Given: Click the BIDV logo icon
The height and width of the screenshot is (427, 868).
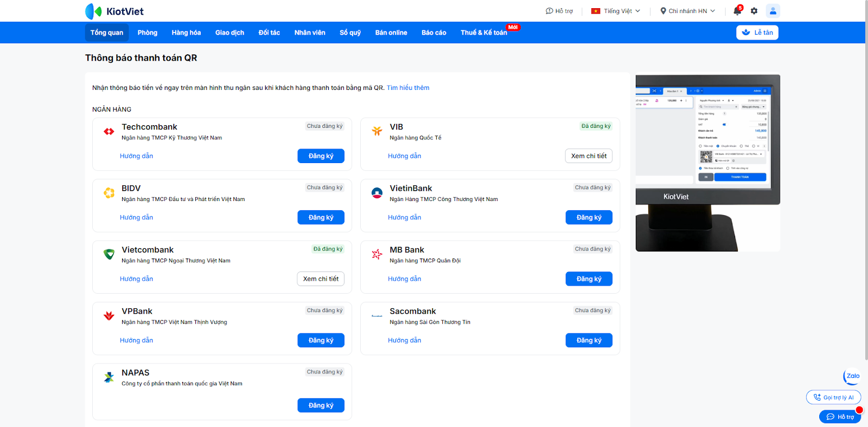Looking at the screenshot, I should [109, 193].
